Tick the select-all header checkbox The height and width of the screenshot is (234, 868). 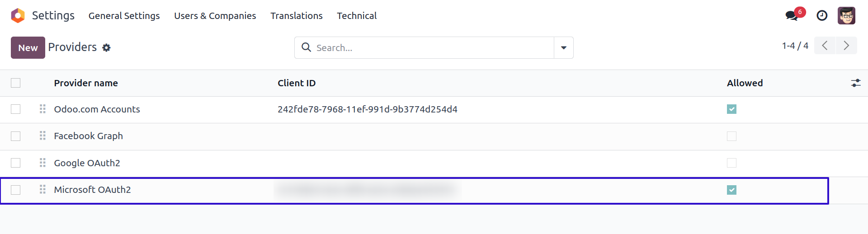16,83
